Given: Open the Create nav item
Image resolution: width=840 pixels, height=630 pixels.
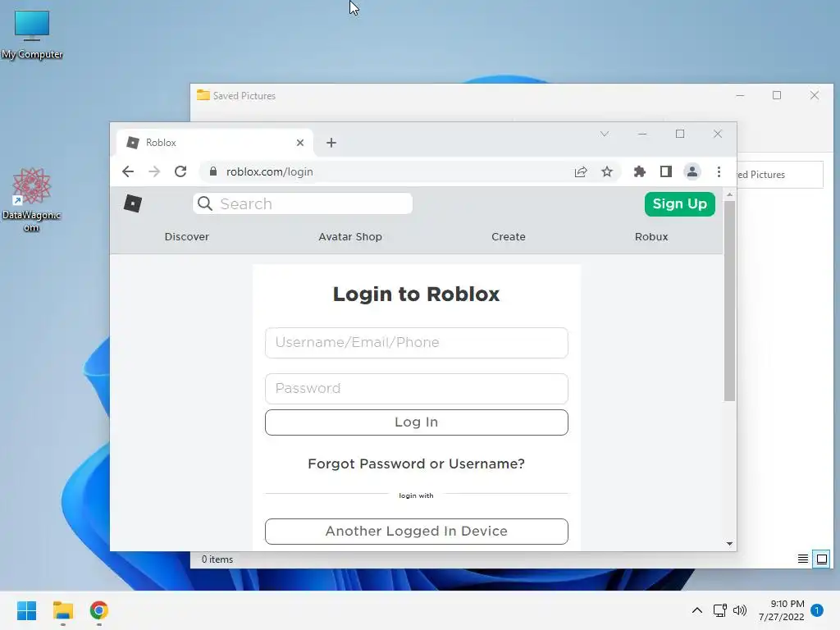Looking at the screenshot, I should [509, 237].
